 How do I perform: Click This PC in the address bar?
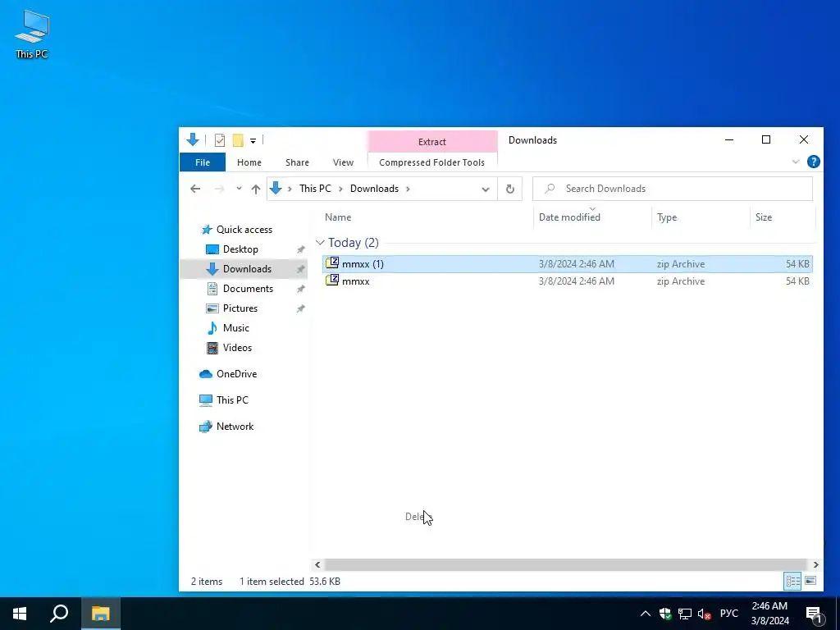tap(315, 189)
